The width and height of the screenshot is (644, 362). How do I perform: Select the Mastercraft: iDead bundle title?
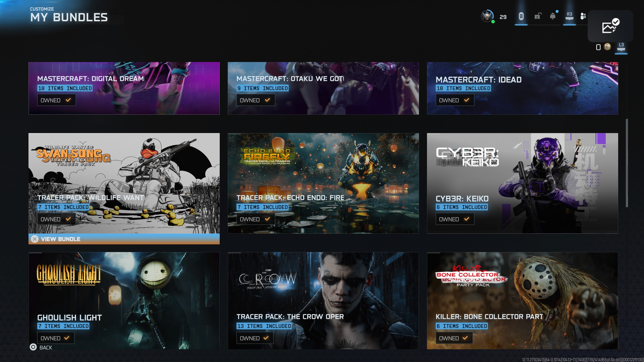[x=478, y=79]
